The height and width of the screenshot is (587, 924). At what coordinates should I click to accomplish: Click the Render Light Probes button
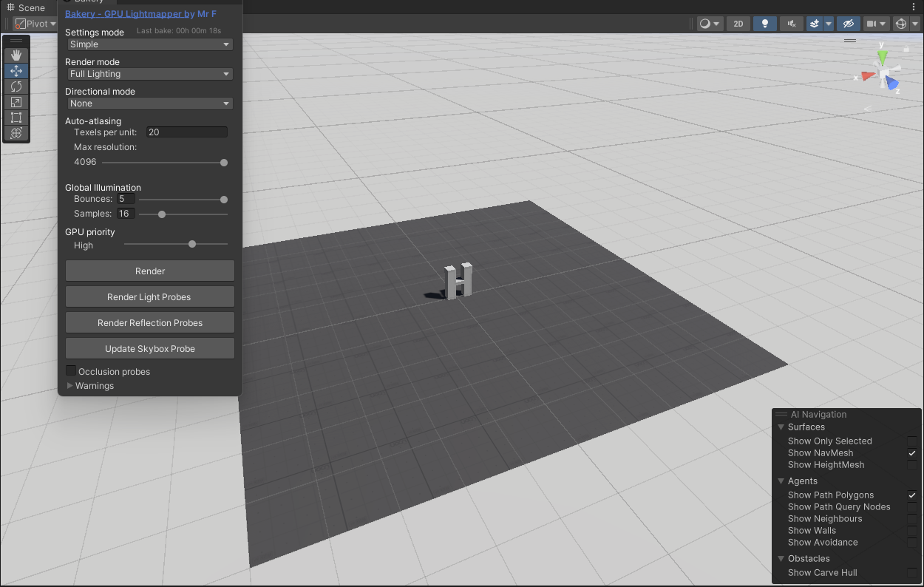149,297
